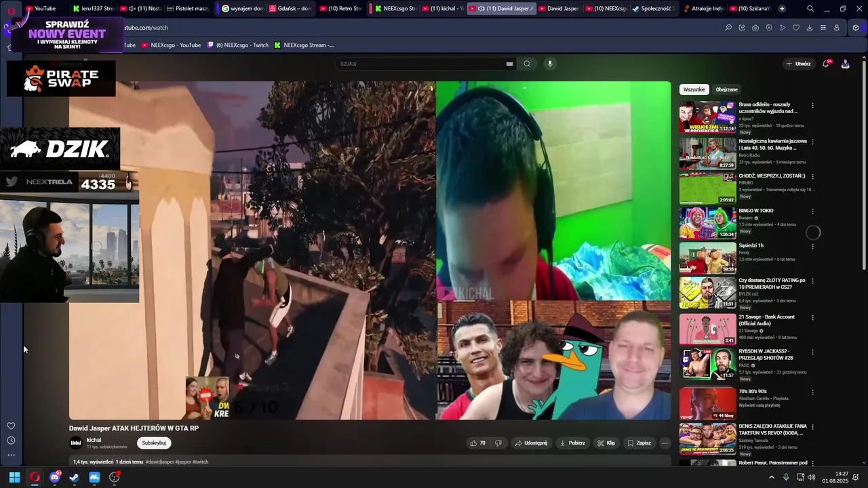Open options for BINGO W TOKIO video
Screen dimensions: 868x488
point(812,211)
